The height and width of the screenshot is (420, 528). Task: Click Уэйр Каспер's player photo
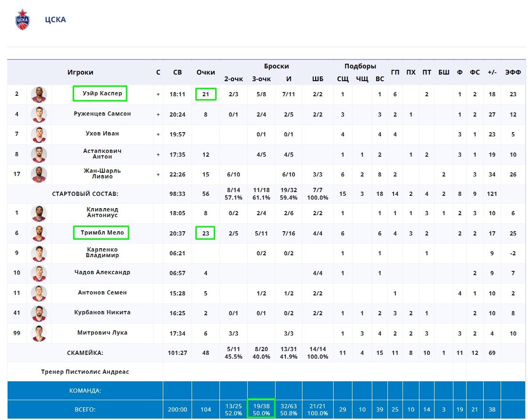[x=39, y=94]
